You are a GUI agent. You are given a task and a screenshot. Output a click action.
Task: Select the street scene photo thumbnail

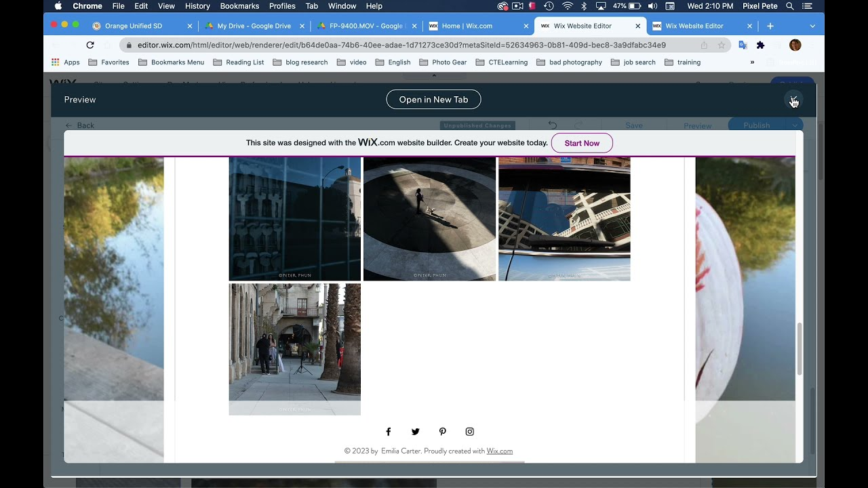[x=294, y=349]
